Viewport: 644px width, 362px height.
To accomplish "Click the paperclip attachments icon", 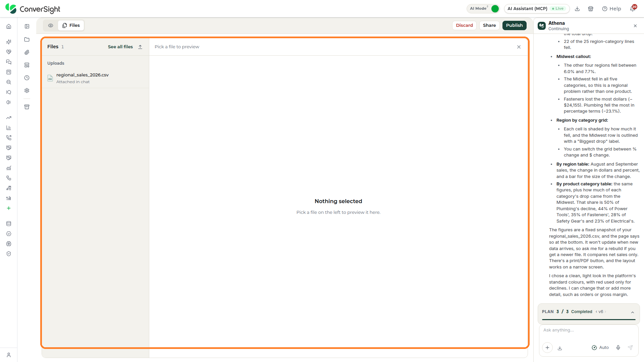I will point(27,52).
